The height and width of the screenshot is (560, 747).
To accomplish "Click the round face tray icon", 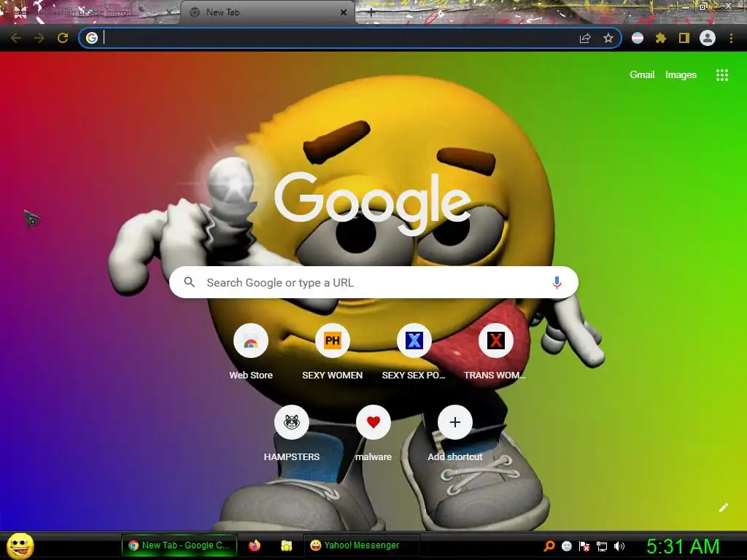I will pos(566,545).
